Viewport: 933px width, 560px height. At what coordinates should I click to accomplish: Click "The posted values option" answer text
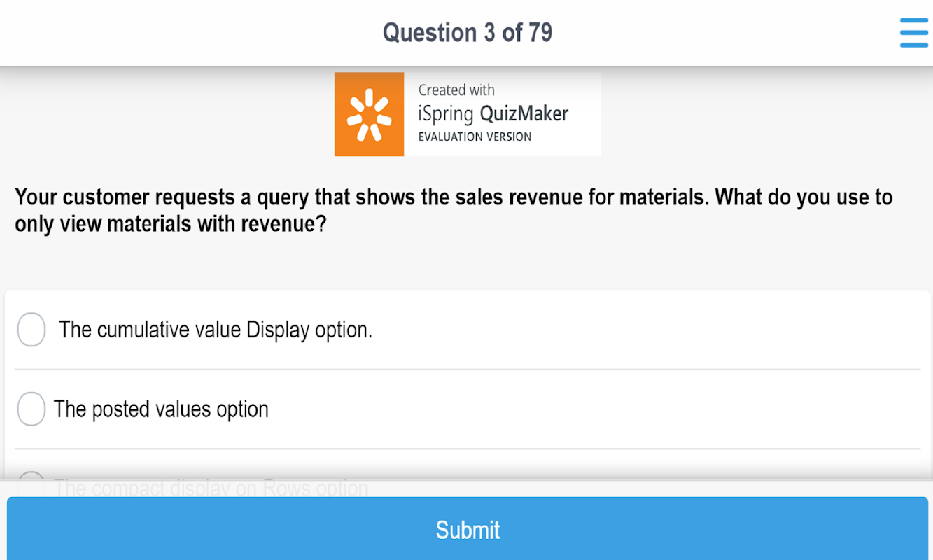[x=161, y=409]
